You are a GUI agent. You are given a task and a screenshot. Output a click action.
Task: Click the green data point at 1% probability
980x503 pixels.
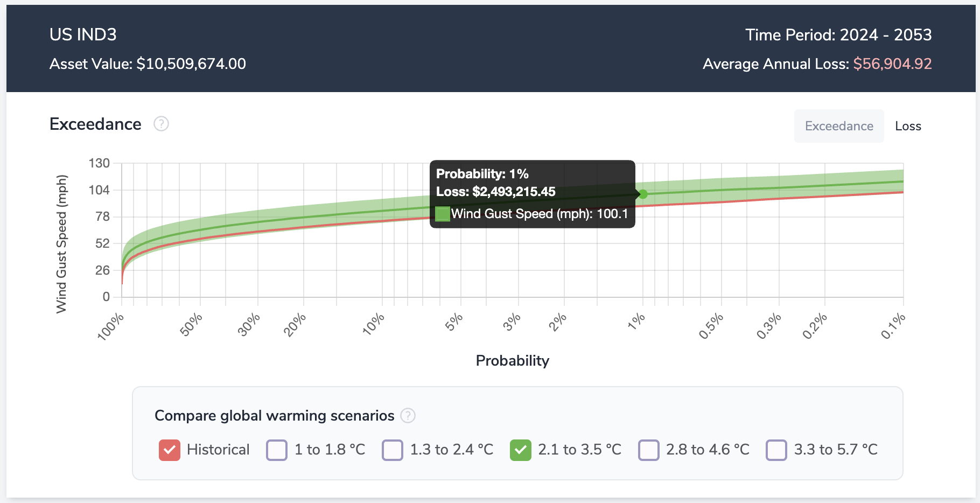pyautogui.click(x=643, y=194)
